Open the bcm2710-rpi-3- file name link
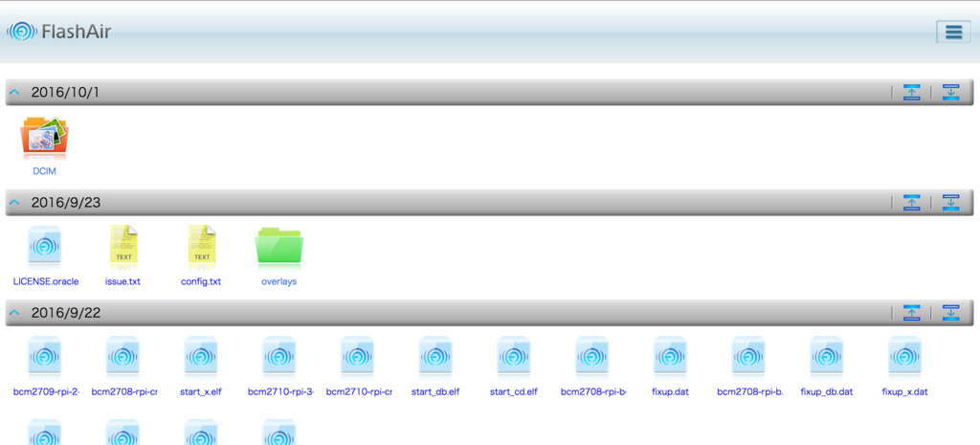Image resolution: width=980 pixels, height=445 pixels. 280,392
